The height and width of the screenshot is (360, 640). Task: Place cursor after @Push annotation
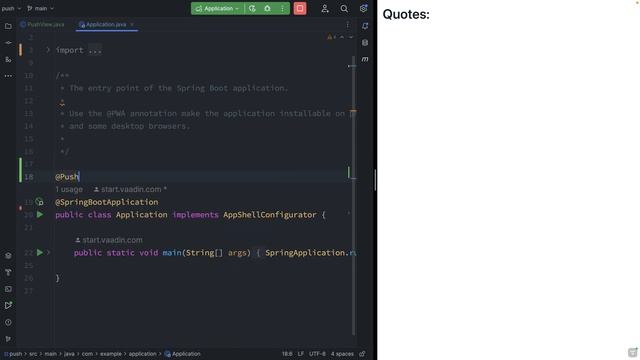click(79, 177)
